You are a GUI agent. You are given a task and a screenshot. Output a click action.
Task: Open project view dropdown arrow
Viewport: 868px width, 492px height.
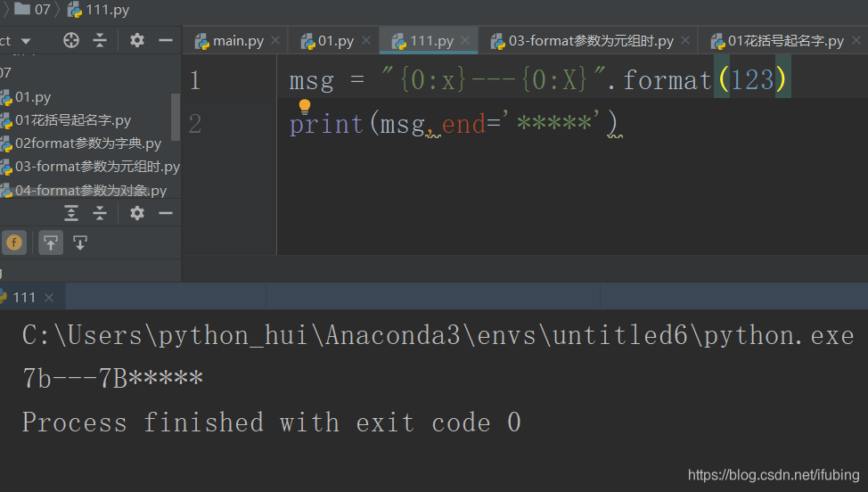pos(26,41)
